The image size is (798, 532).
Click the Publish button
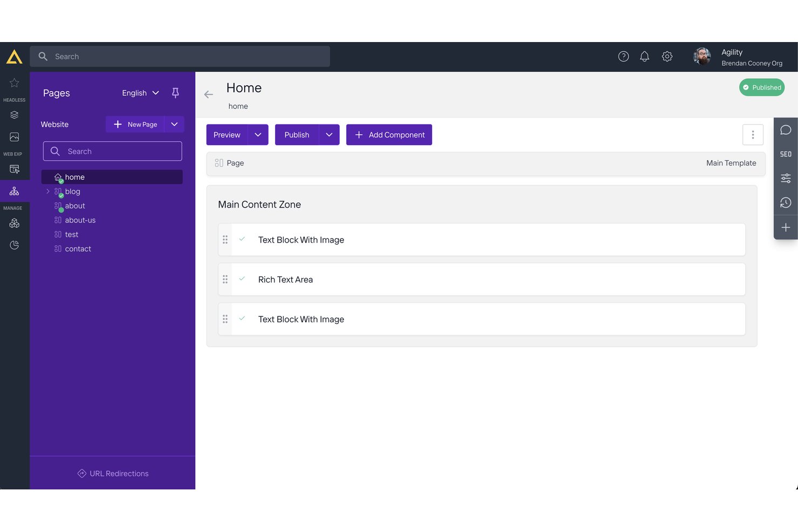297,135
